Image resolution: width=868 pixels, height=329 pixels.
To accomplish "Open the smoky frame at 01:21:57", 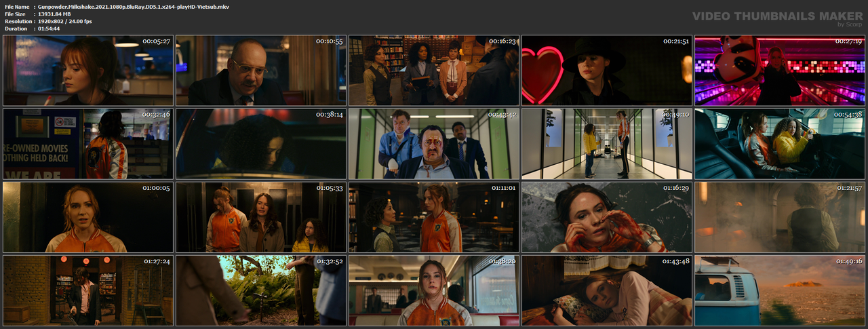I will (779, 217).
